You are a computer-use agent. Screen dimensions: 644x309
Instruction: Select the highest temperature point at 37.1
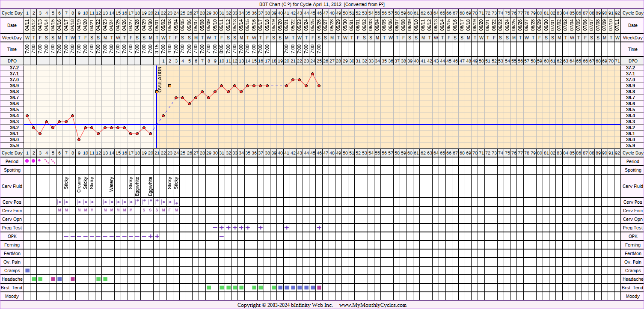coord(313,74)
